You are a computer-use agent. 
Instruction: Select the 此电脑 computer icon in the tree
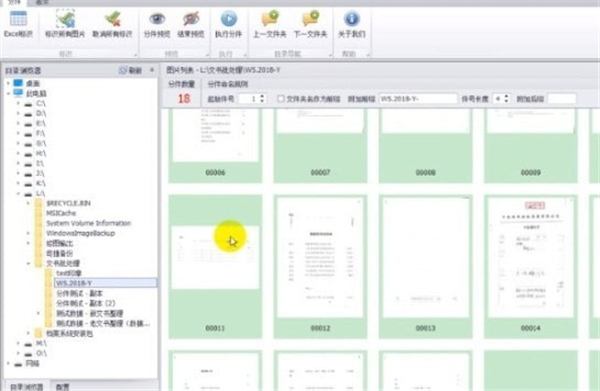(18, 93)
